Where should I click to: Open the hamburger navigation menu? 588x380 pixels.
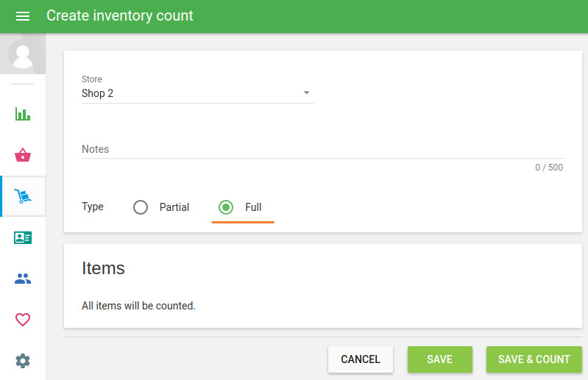pos(23,15)
